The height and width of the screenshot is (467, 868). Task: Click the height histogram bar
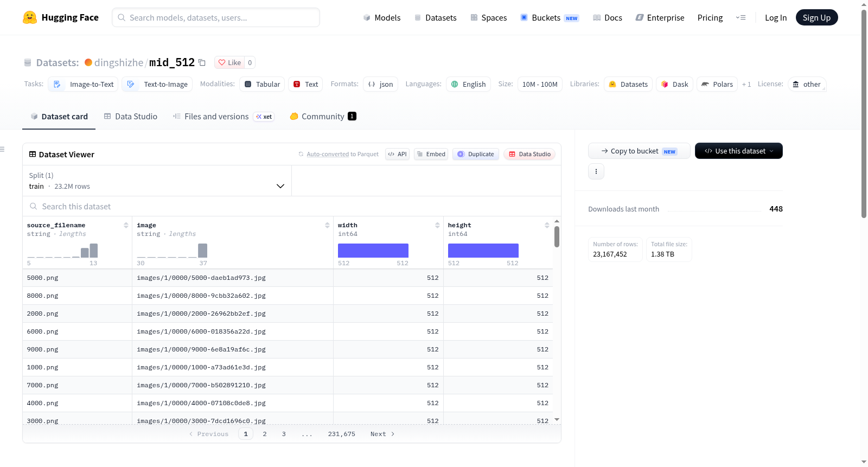[483, 251]
